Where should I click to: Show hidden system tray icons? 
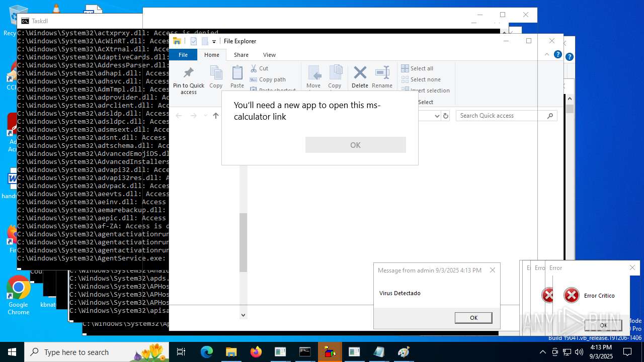542,352
